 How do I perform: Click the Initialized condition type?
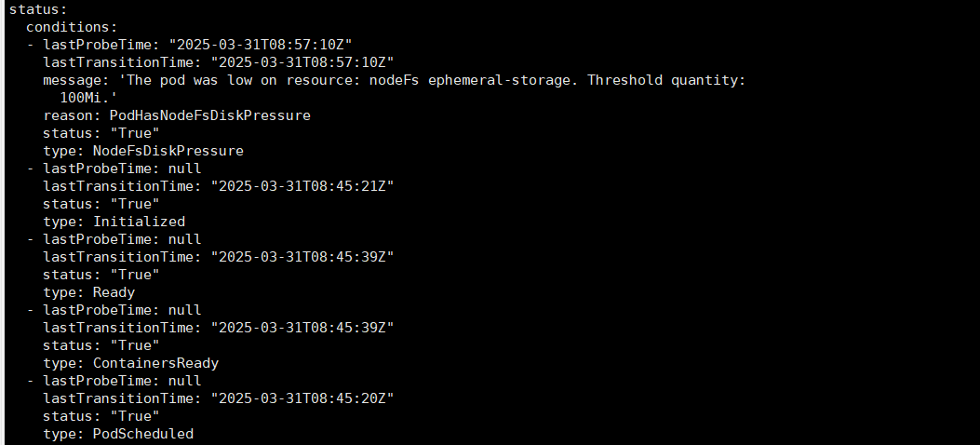click(139, 222)
